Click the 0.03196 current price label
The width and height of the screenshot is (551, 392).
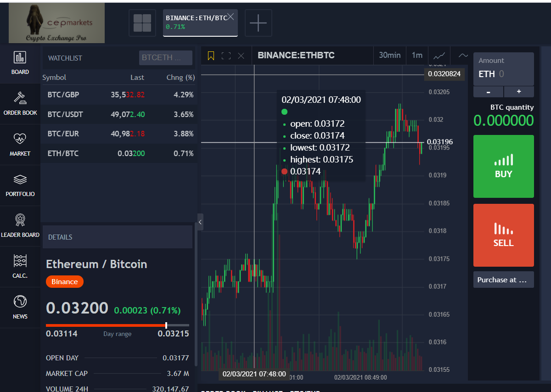439,142
